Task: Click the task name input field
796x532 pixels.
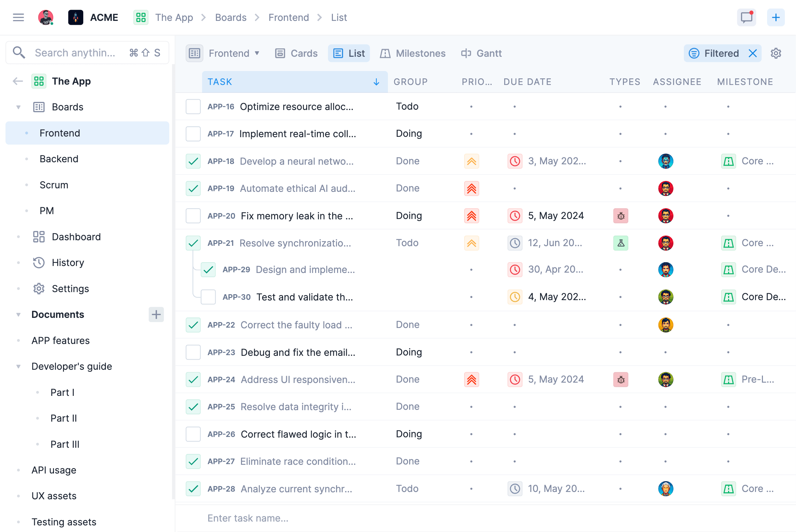Action: click(248, 518)
